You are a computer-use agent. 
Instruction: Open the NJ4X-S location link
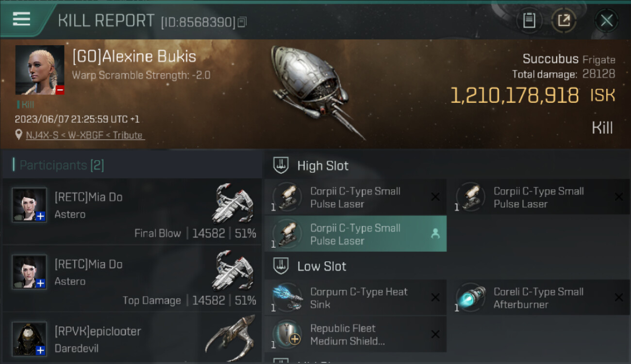(85, 135)
